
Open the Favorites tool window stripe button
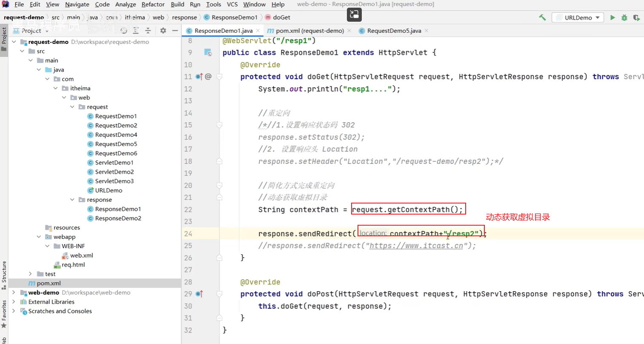(4, 314)
